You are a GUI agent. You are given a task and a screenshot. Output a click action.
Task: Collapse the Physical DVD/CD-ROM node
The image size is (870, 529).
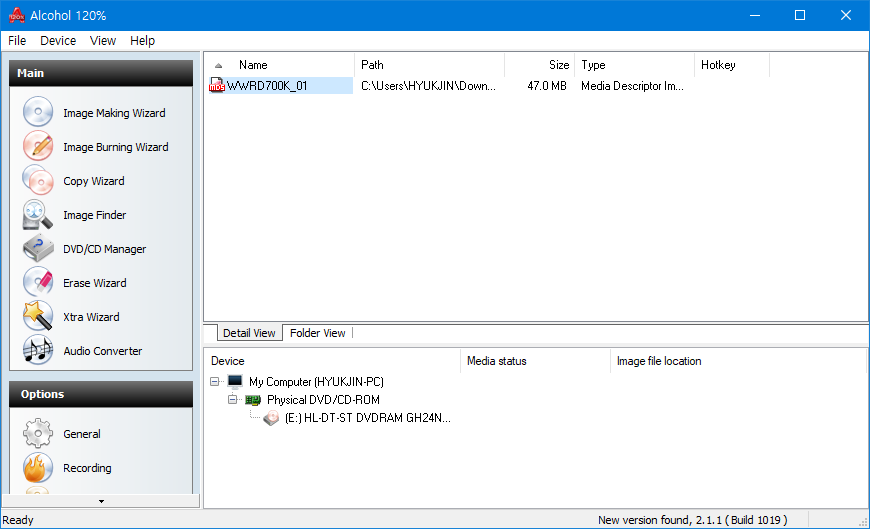232,400
